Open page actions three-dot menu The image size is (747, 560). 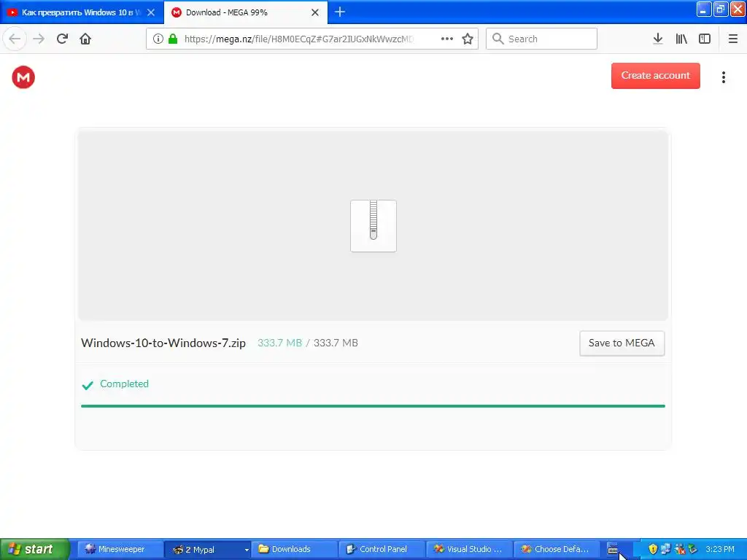click(x=447, y=39)
